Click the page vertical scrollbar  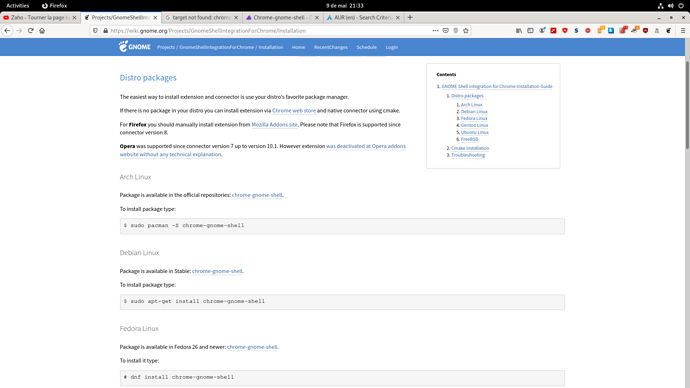tap(687, 106)
